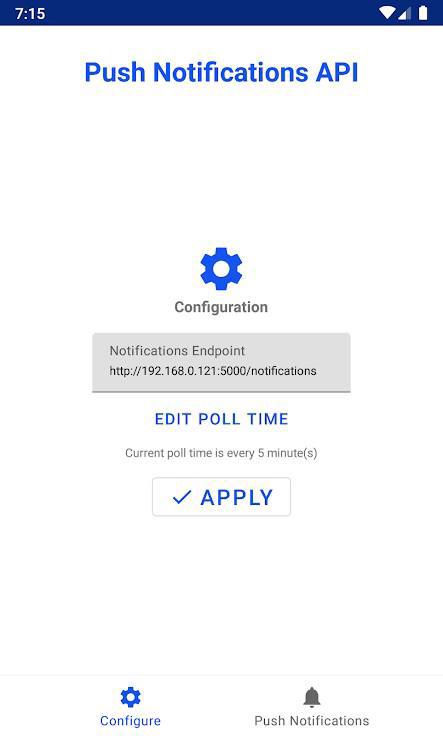
Task: Click the endpoint URL text http://192.168.0.121:5000/notifications
Action: point(213,371)
